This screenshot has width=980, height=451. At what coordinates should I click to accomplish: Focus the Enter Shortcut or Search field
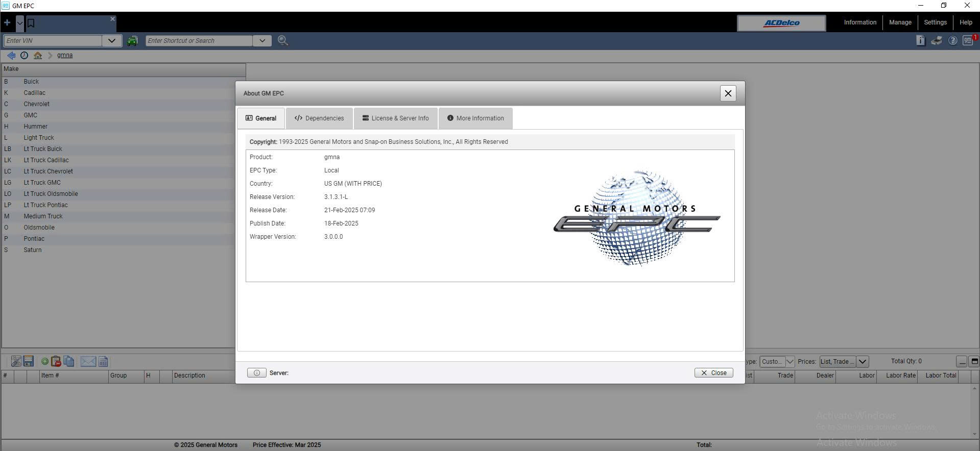coord(199,41)
